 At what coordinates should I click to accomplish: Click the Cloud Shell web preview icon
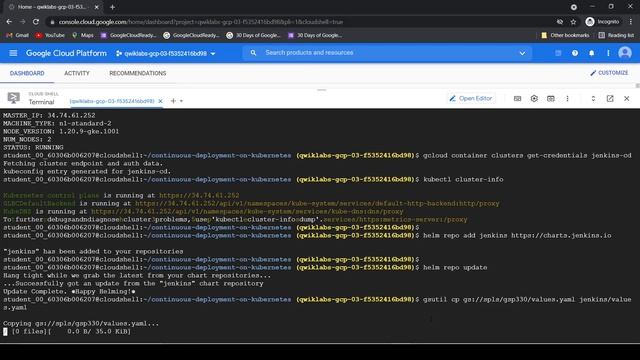pos(551,98)
